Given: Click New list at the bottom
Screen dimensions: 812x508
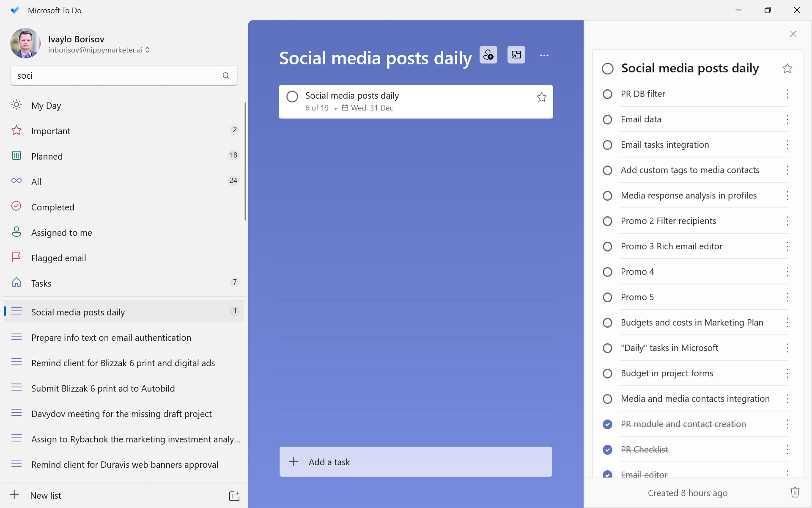Looking at the screenshot, I should (x=45, y=495).
